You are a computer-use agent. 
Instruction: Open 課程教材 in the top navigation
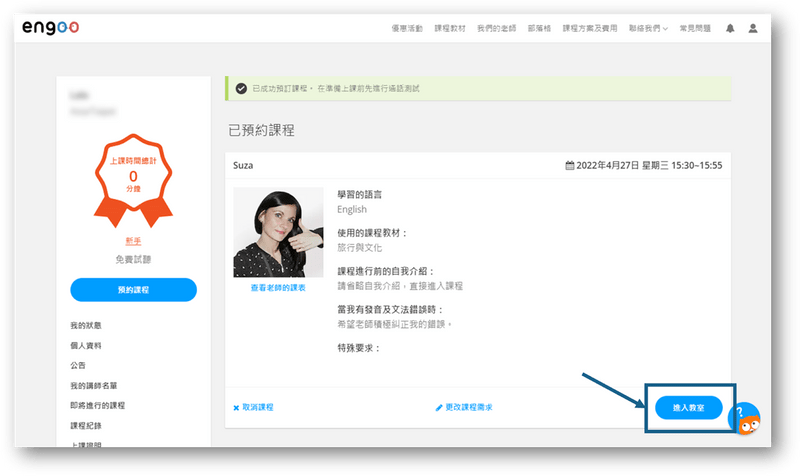[451, 29]
